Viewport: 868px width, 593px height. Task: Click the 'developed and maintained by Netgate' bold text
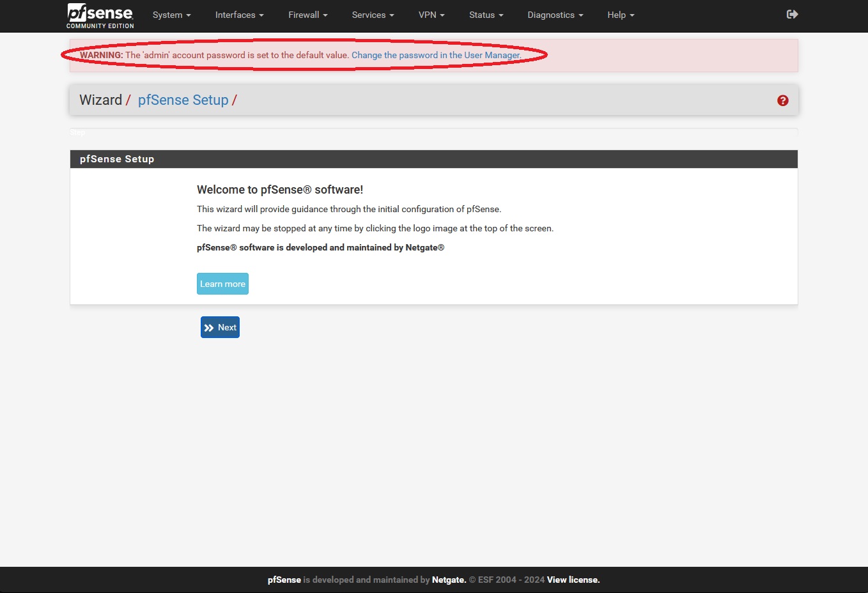pos(320,247)
